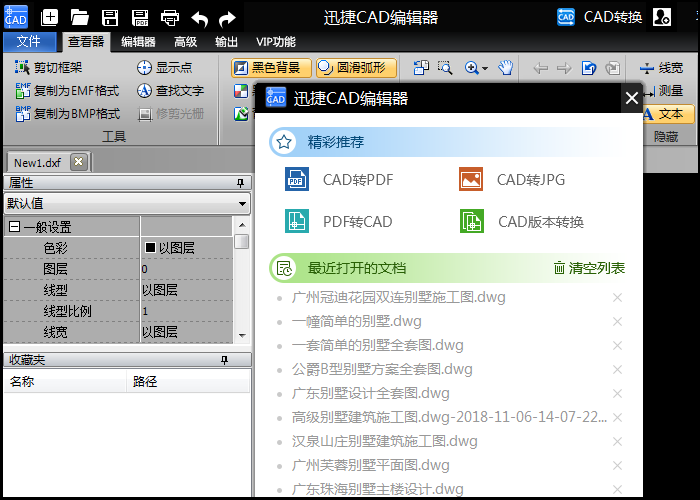This screenshot has height=500, width=700.
Task: Open CAD转PDF conversion
Action: (x=339, y=179)
